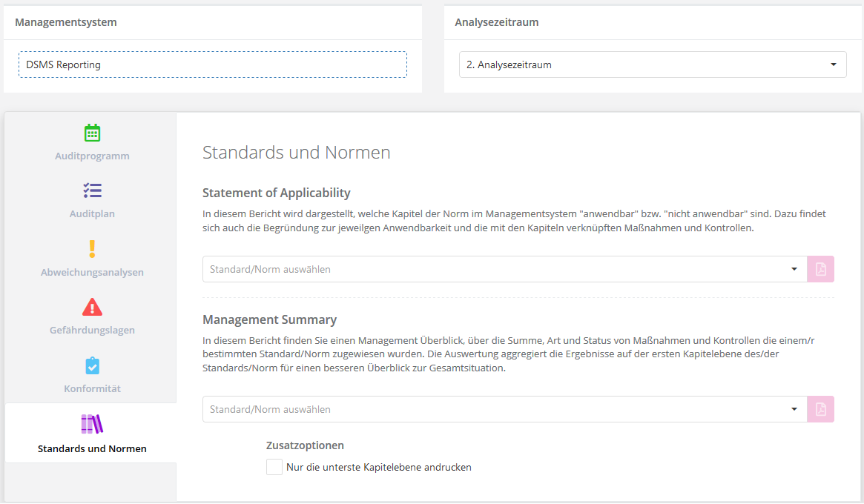Click the purple checklist Auditplan icon

click(92, 191)
